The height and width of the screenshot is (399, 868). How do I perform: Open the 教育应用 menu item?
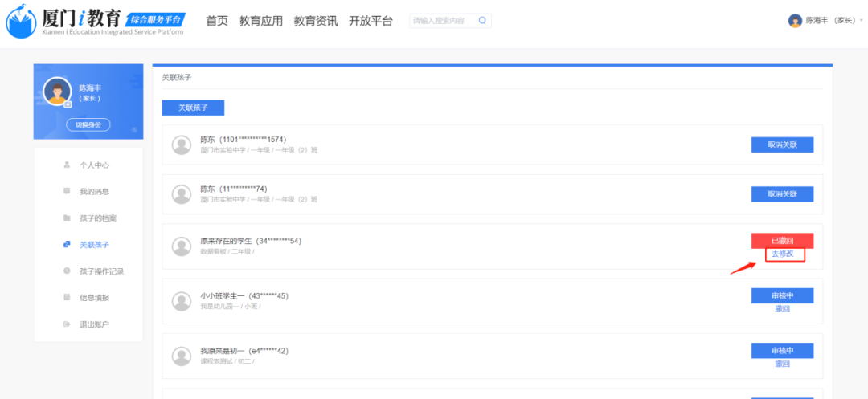(x=261, y=21)
